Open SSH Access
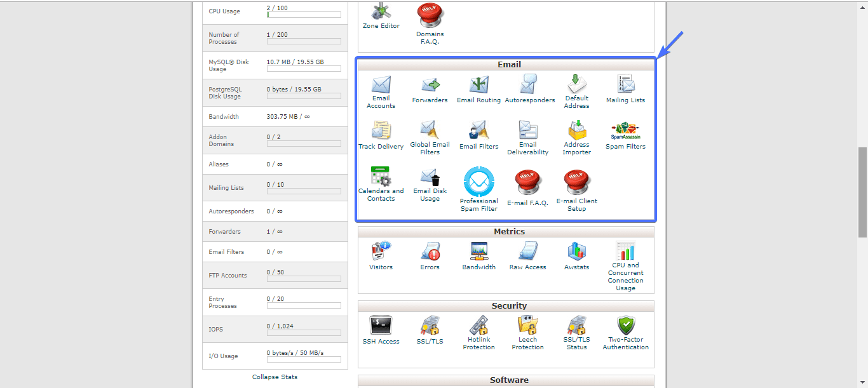This screenshot has width=868, height=388. 381,330
